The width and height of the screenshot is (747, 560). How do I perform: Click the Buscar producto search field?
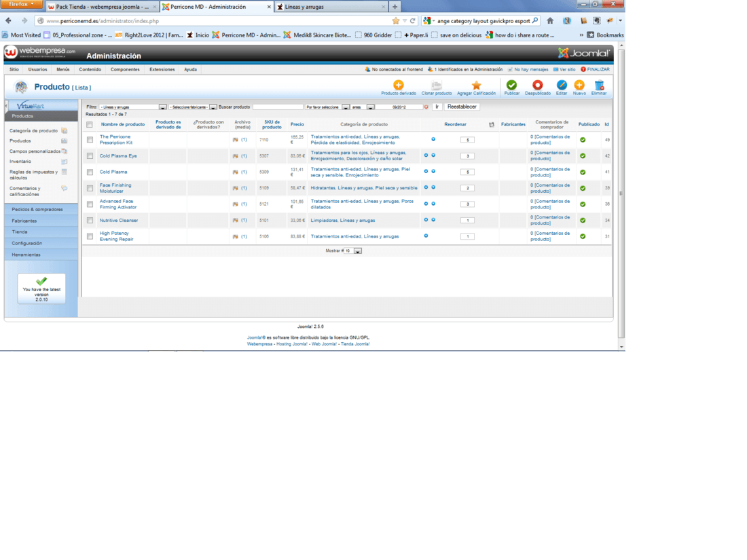278,107
